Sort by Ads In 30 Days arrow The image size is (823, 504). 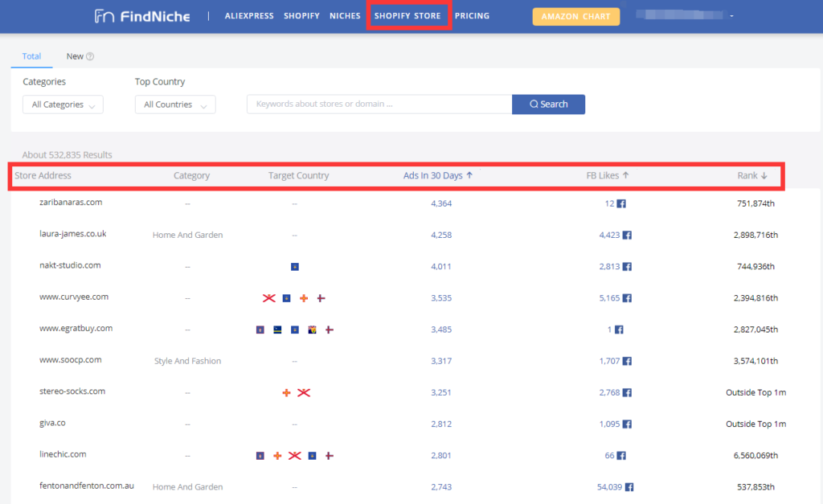tap(469, 175)
